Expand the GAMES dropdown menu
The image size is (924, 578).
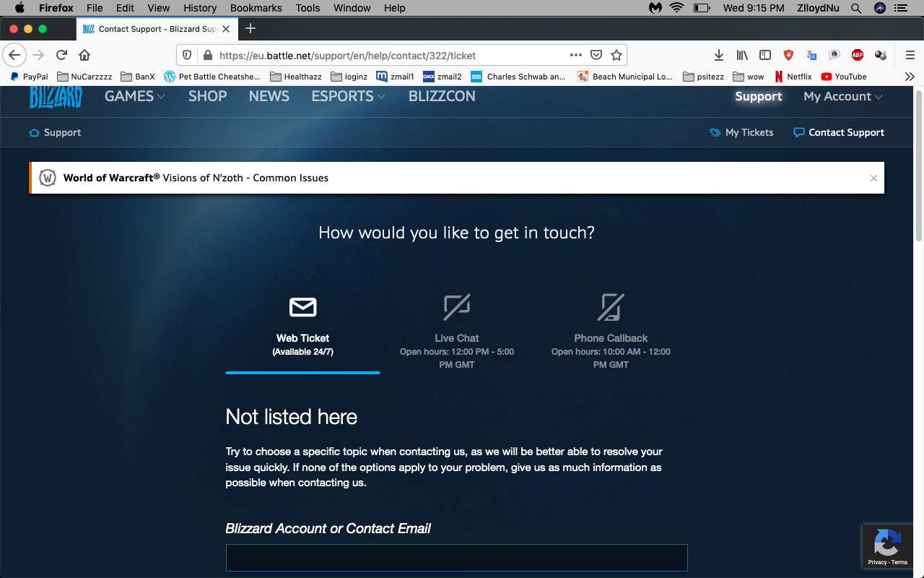tap(135, 96)
